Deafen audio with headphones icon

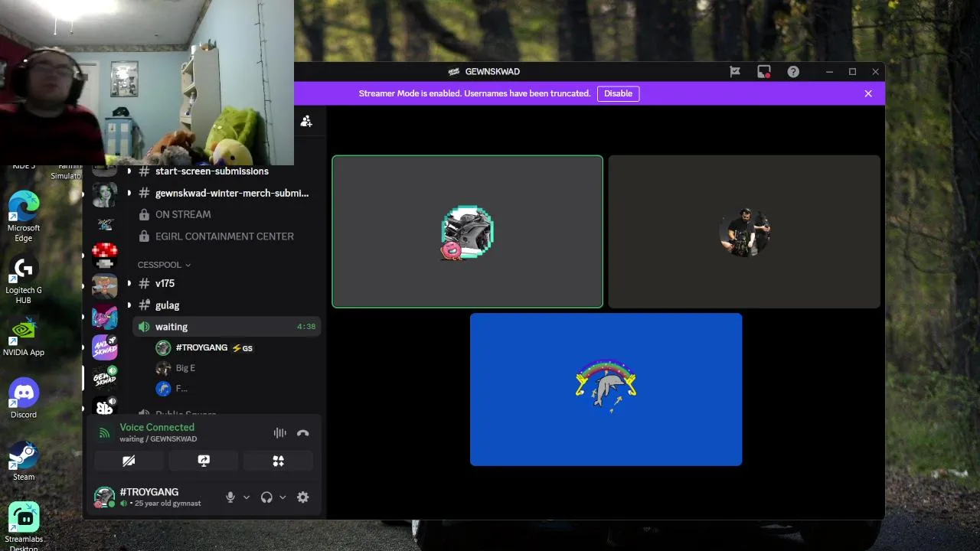pos(266,497)
